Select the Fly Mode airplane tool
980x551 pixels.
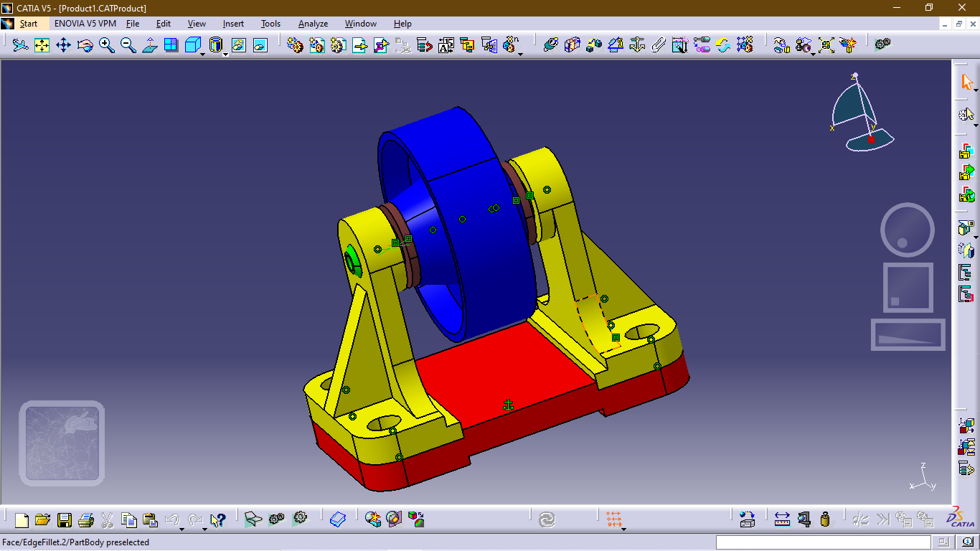(21, 44)
